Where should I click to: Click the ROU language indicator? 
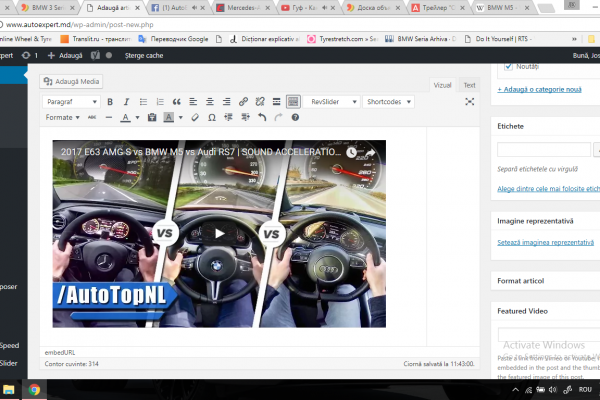point(585,390)
